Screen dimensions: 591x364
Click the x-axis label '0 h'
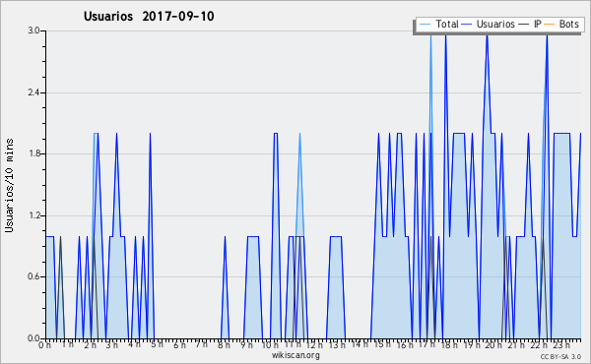45,344
